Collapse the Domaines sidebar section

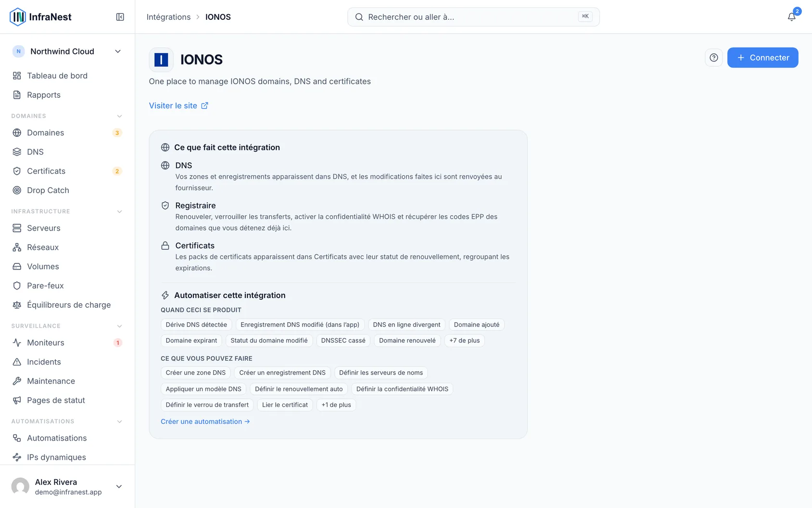click(x=119, y=116)
